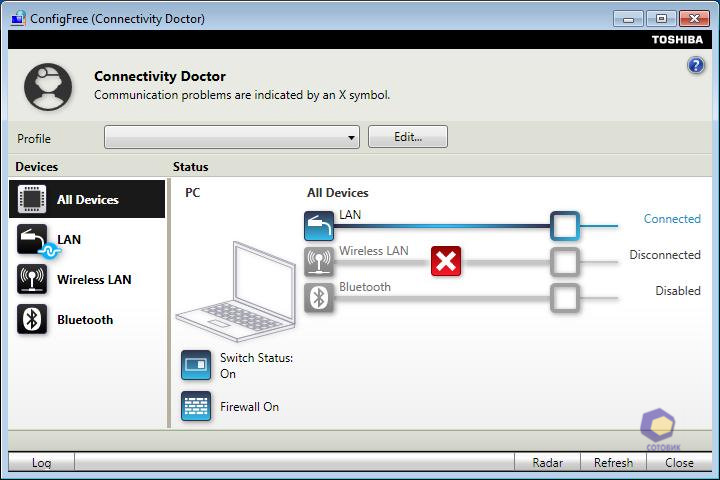
Task: Select the All Devices chip icon
Action: [32, 199]
